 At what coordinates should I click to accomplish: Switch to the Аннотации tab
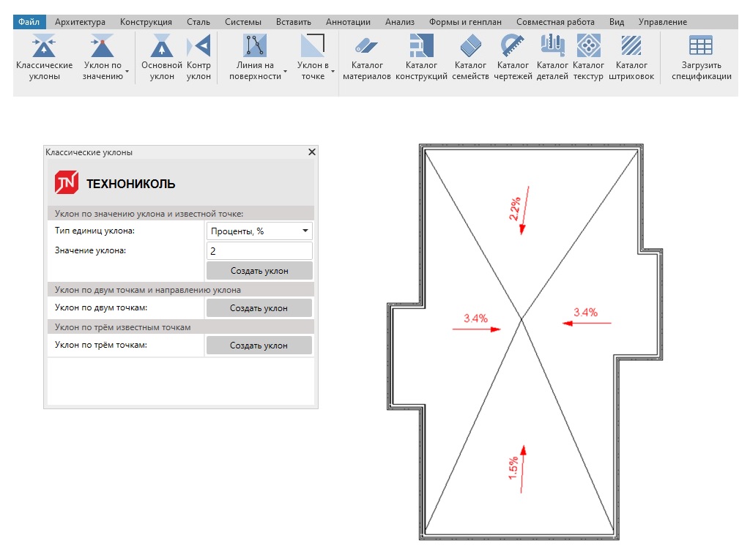348,22
